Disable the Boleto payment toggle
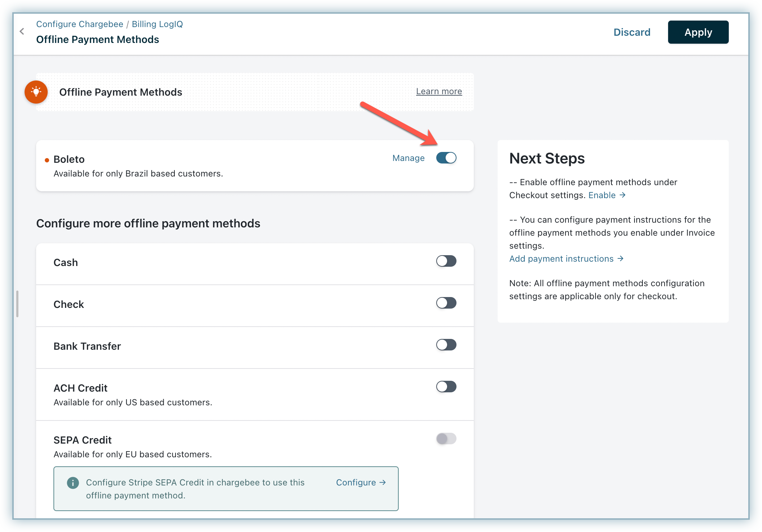This screenshot has height=532, width=762. point(446,158)
